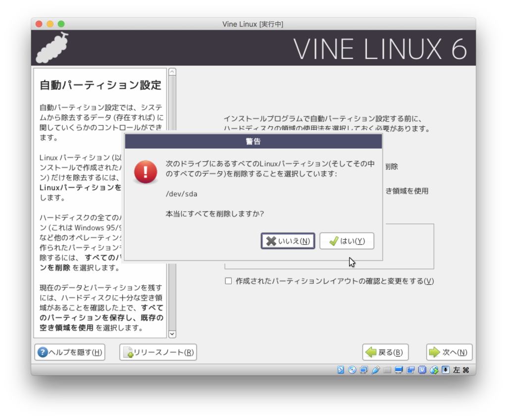Click the host key 左 ⌘ indicator
The height and width of the screenshot is (420, 507).
pos(461,370)
